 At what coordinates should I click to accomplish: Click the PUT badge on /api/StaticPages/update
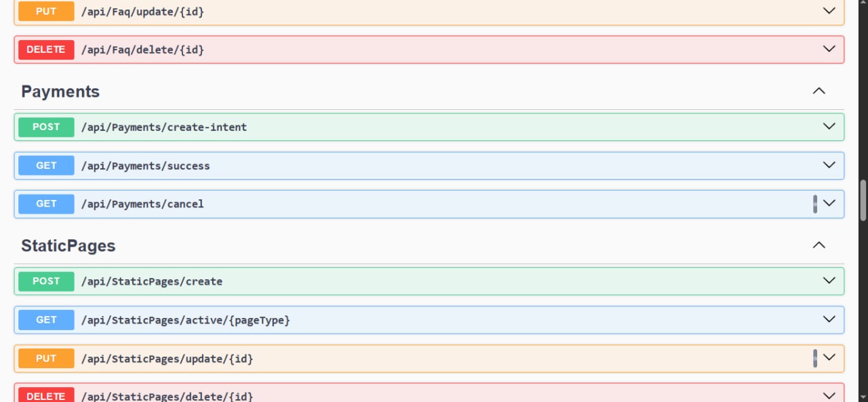point(45,358)
